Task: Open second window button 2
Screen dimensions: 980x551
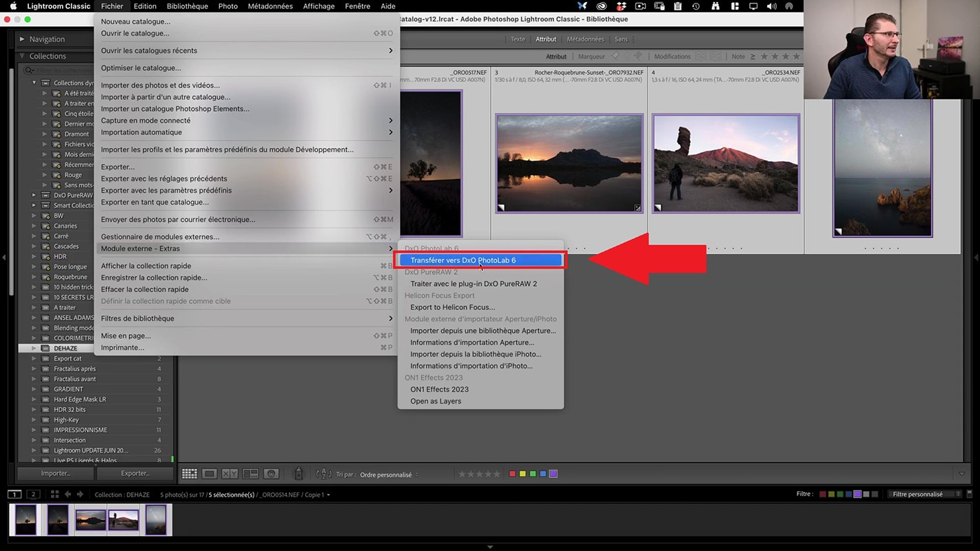Action: coord(32,495)
